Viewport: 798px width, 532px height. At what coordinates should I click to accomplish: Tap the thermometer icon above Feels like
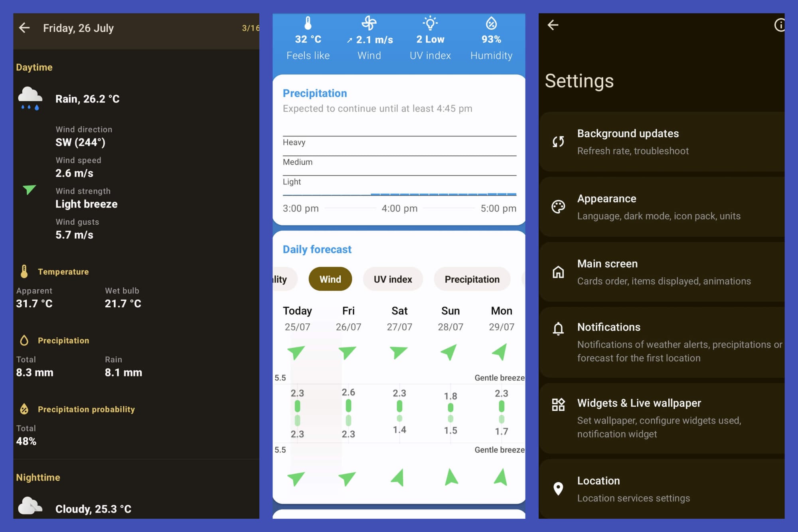click(x=307, y=23)
